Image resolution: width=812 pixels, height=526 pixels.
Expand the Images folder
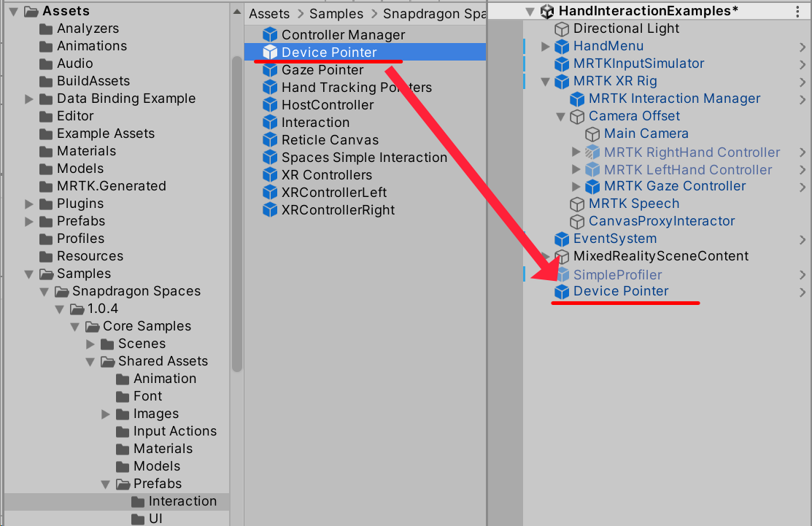coord(106,414)
